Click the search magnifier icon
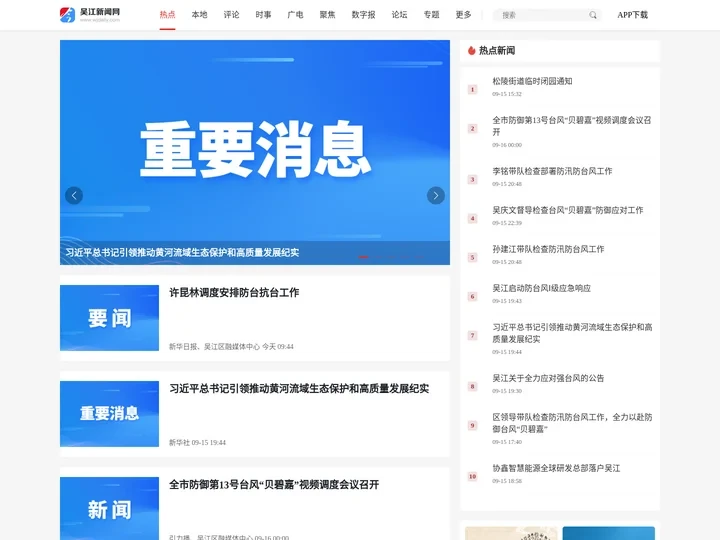 pos(593,15)
